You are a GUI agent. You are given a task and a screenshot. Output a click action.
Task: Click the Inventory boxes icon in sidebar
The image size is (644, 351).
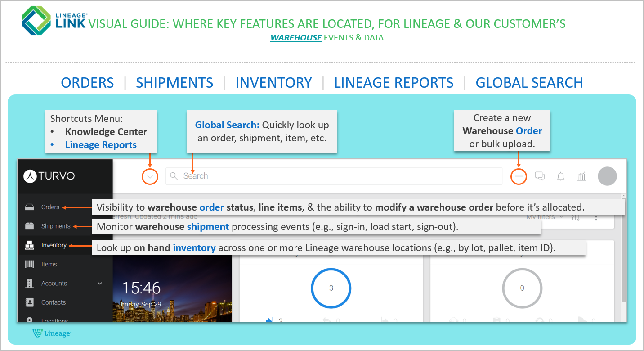pos(29,245)
